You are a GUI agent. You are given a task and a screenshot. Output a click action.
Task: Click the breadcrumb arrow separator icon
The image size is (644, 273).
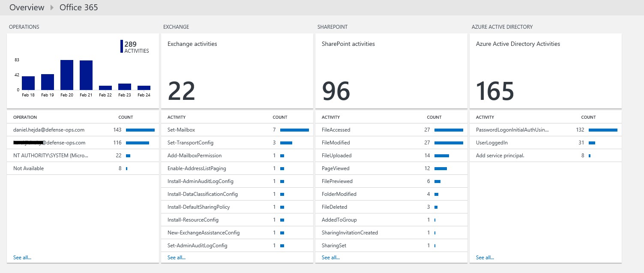tap(52, 7)
